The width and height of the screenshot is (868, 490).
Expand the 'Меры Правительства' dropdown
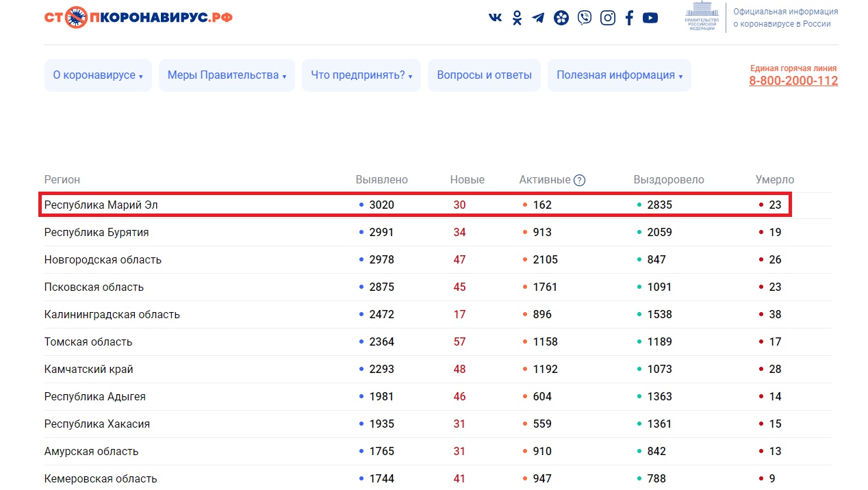[x=227, y=75]
